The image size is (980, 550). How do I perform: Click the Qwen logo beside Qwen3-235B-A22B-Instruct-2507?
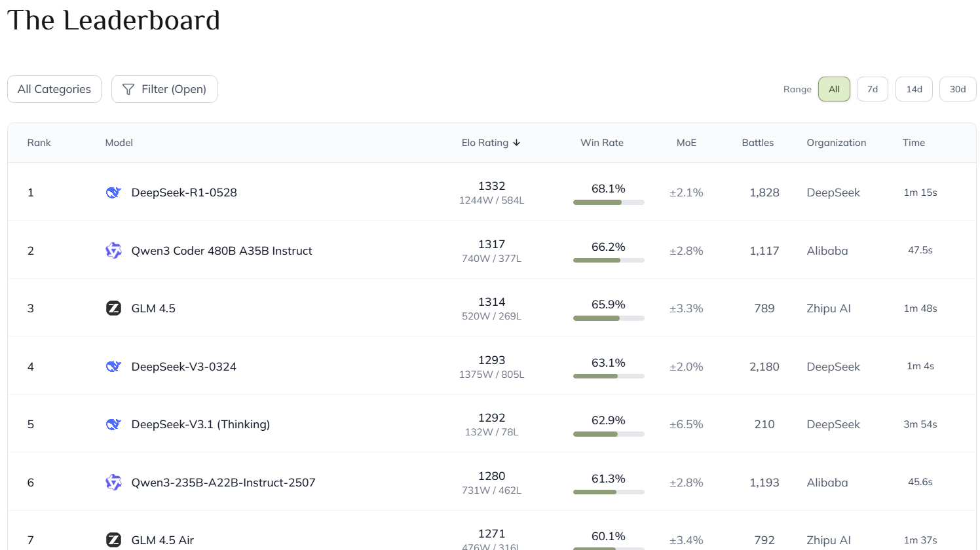point(113,483)
